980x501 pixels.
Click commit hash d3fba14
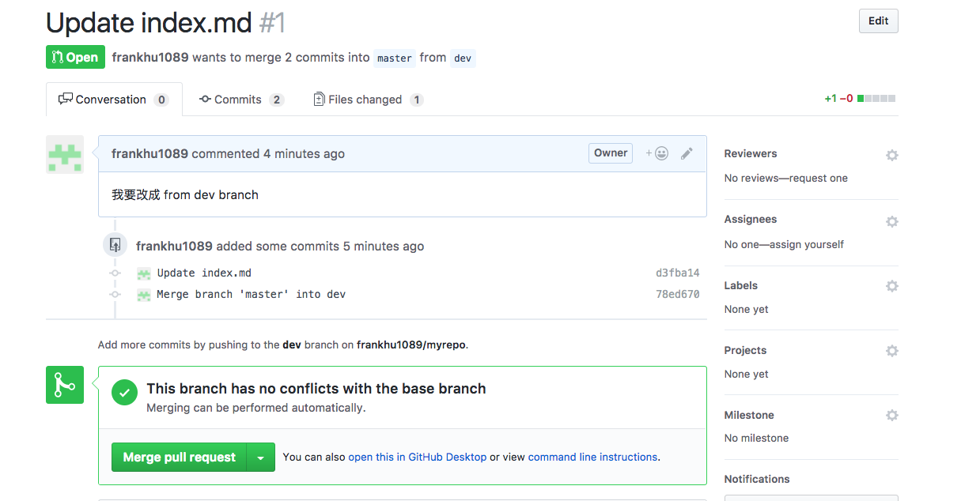coord(678,273)
